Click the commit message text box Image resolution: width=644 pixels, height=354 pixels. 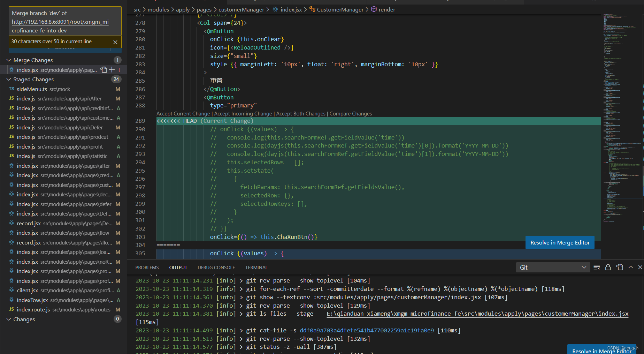pos(65,22)
